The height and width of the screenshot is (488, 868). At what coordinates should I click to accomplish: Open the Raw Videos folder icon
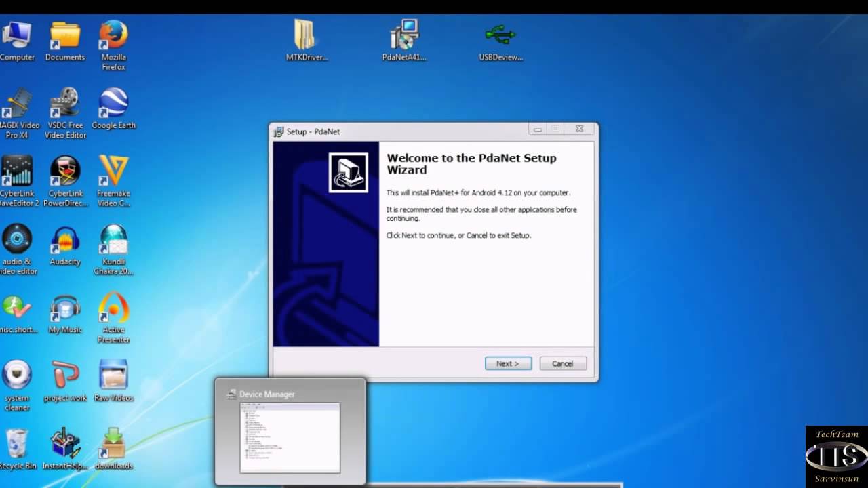point(113,382)
